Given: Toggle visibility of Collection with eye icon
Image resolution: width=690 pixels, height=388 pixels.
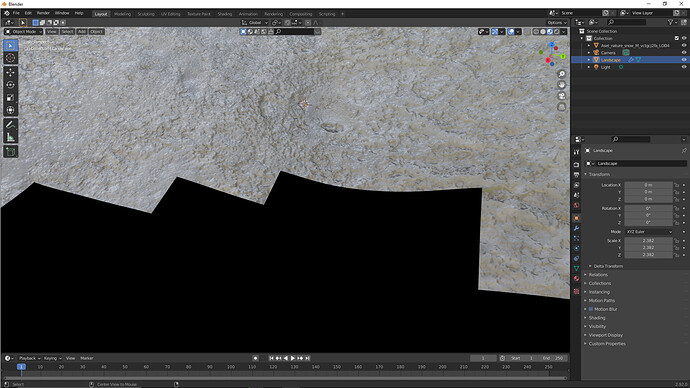Looking at the screenshot, I should click(684, 38).
